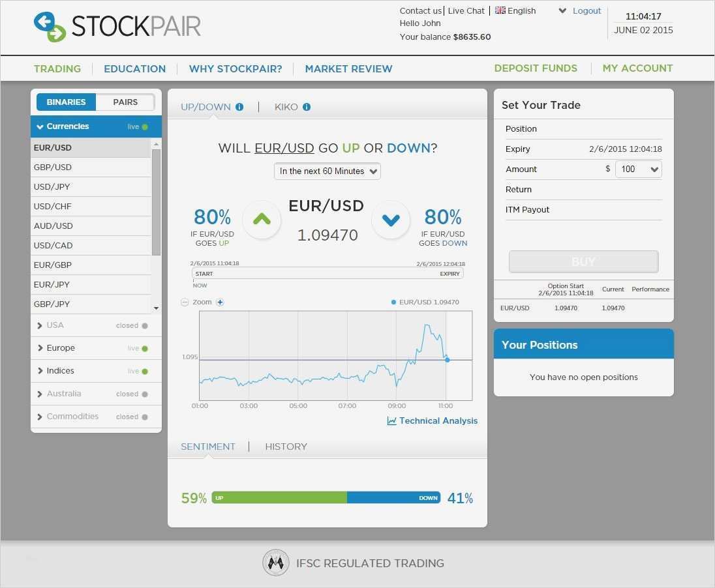Select USD/CAD in the currency list
Viewport: 715px width, 588px height.
click(x=91, y=246)
